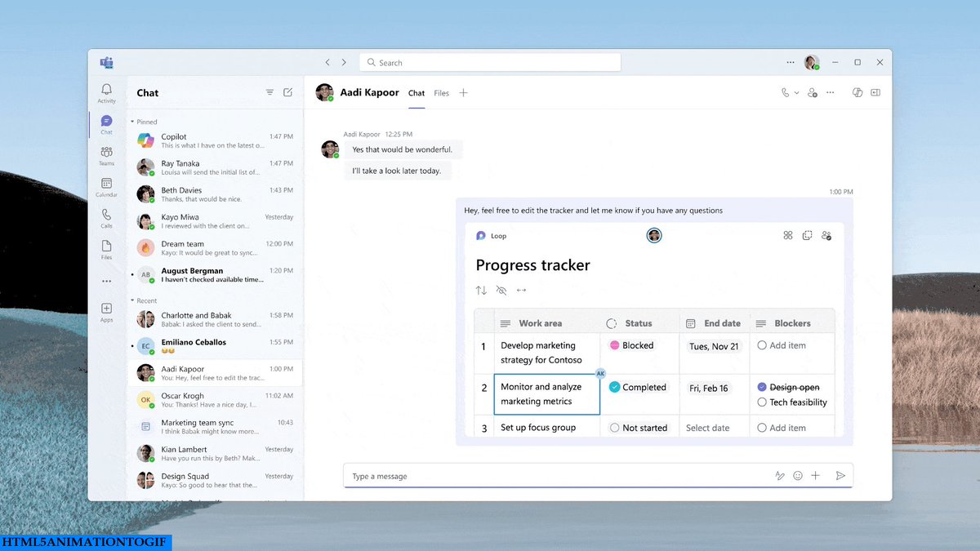The width and height of the screenshot is (980, 551).
Task: Click the profile avatar in title bar
Action: pyautogui.click(x=811, y=62)
